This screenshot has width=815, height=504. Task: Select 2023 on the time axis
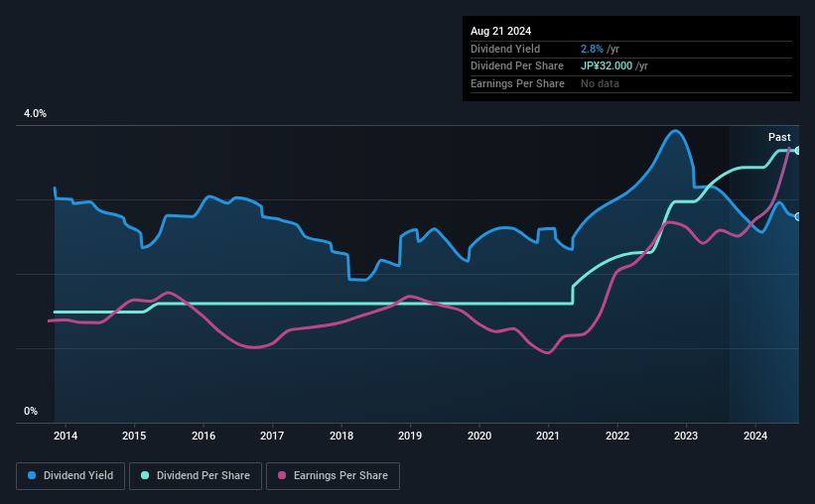point(686,435)
